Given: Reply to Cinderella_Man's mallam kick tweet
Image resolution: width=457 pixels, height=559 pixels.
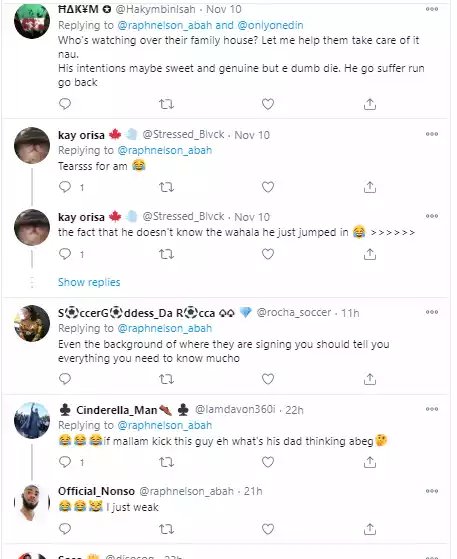Looking at the screenshot, I should click(x=65, y=462).
